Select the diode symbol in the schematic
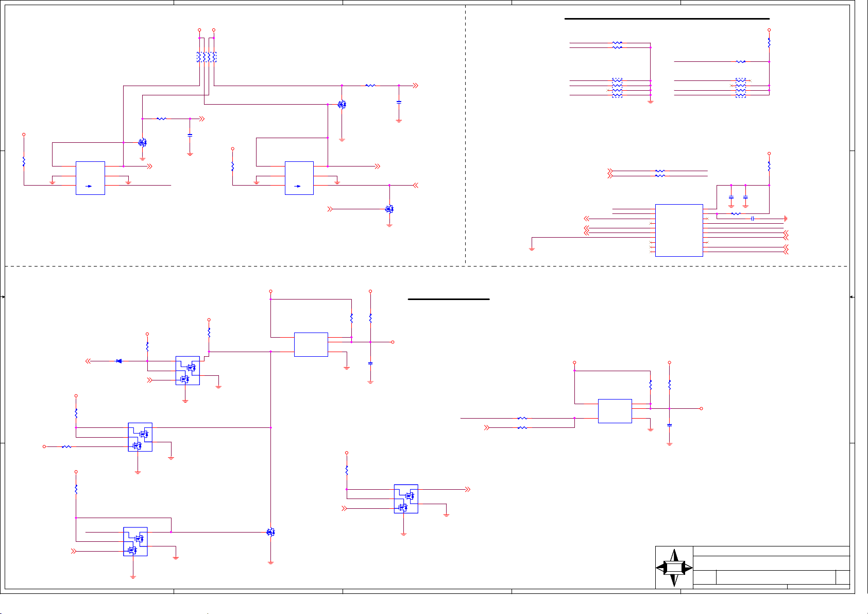868x614 pixels. click(119, 361)
